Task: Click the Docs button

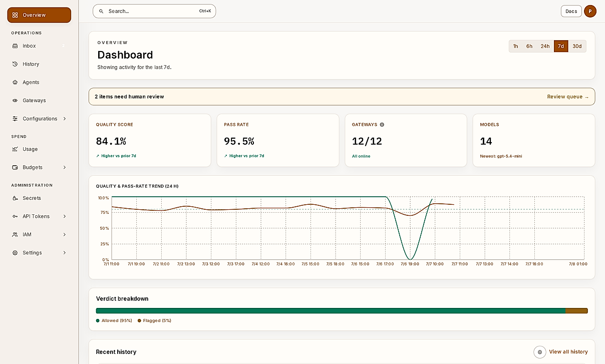Action: click(x=571, y=11)
